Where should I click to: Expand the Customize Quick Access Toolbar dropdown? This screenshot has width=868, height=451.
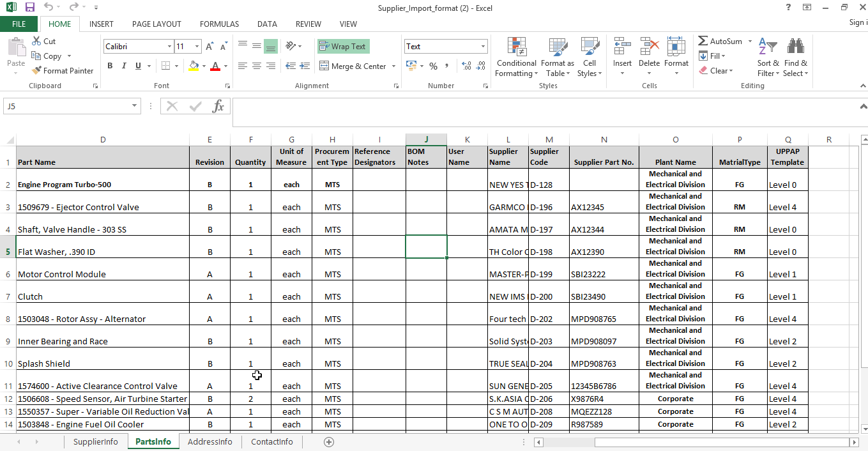click(x=96, y=8)
